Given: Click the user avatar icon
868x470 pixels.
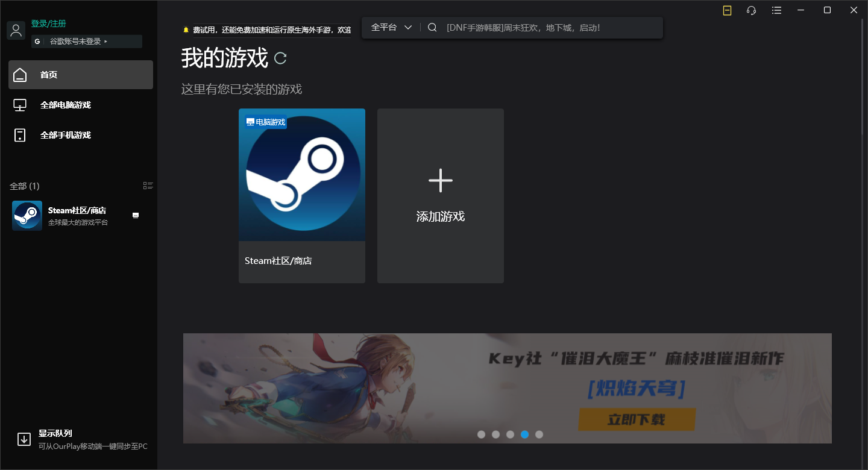Looking at the screenshot, I should pos(16,30).
